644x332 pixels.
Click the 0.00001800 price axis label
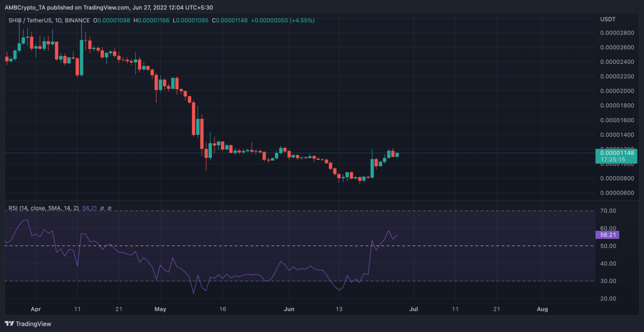point(617,105)
